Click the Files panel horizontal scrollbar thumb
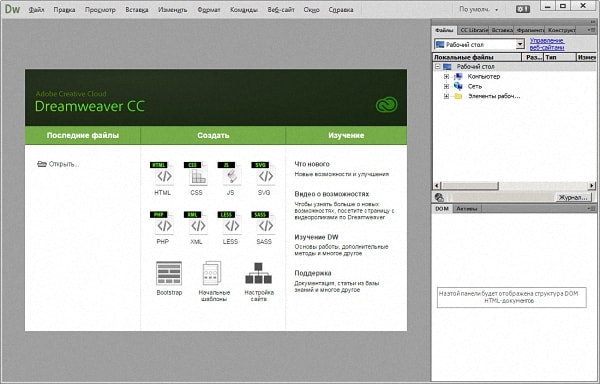This screenshot has width=600, height=384. click(x=470, y=186)
